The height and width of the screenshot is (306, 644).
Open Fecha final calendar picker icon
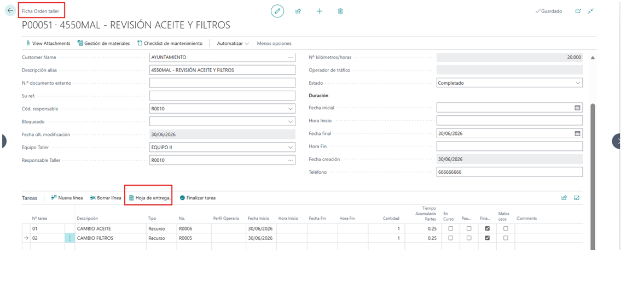577,133
